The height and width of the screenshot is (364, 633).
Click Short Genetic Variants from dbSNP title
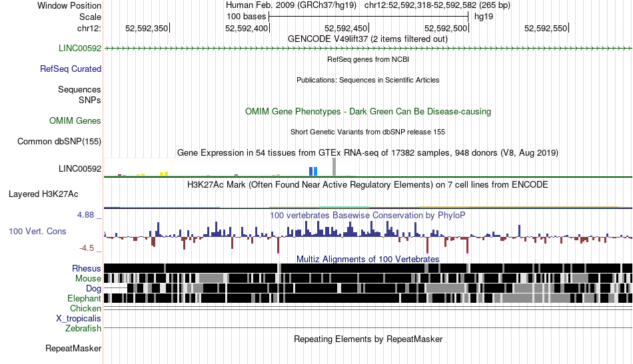368,132
